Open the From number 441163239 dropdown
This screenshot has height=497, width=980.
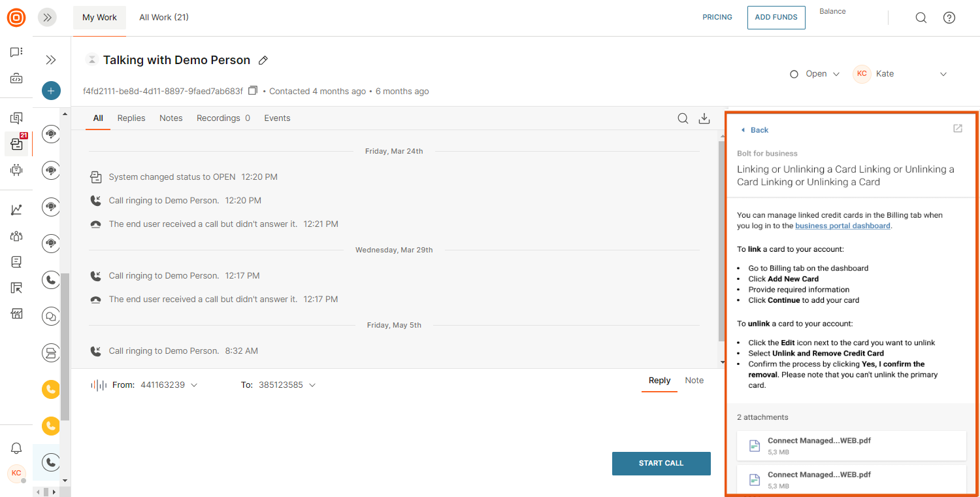tap(169, 385)
